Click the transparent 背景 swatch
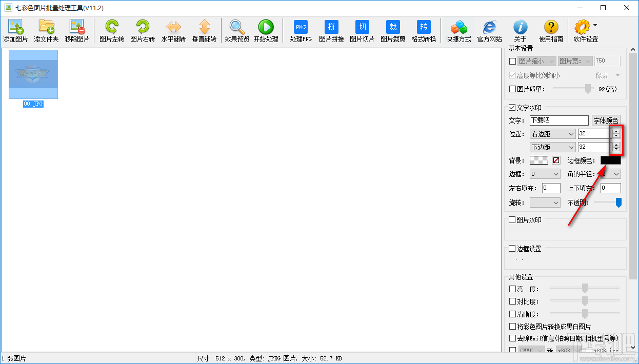This screenshot has height=364, width=639. point(538,160)
